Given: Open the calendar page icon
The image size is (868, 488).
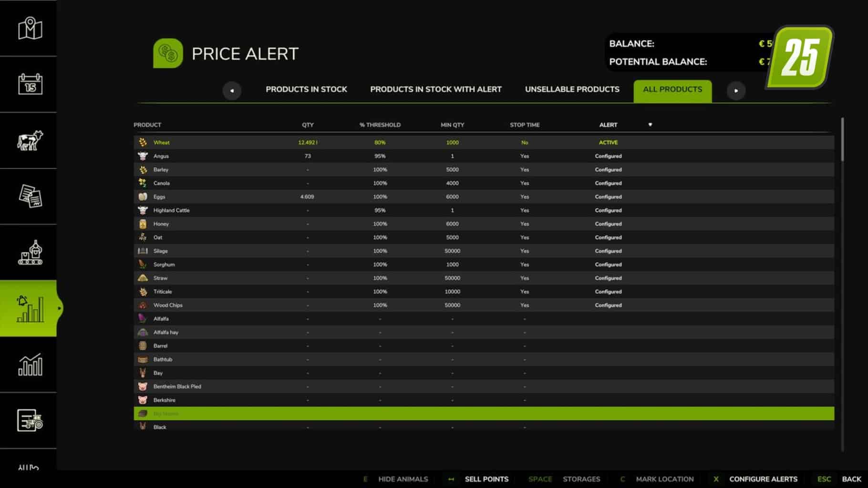Looking at the screenshot, I should 30,84.
